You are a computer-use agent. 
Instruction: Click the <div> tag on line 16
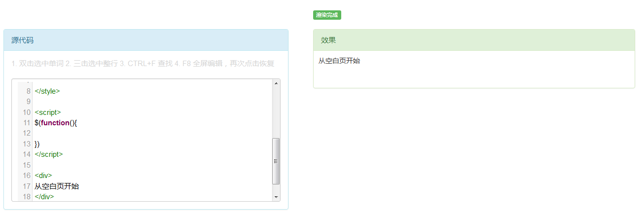point(43,175)
